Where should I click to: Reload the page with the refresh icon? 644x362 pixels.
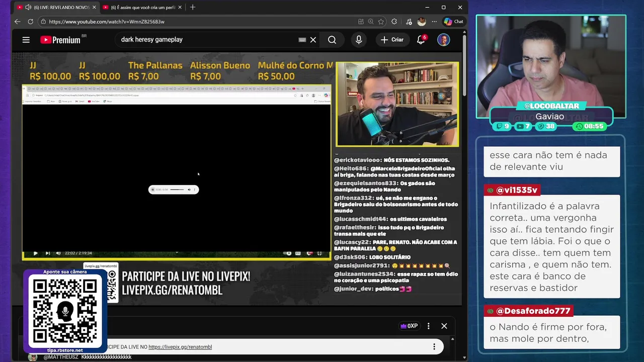[31, 22]
